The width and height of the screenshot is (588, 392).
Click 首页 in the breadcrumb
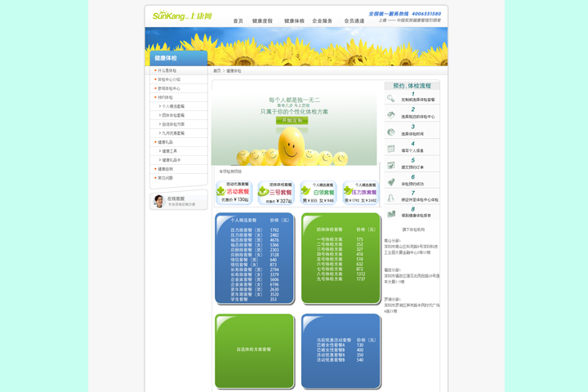tap(217, 71)
